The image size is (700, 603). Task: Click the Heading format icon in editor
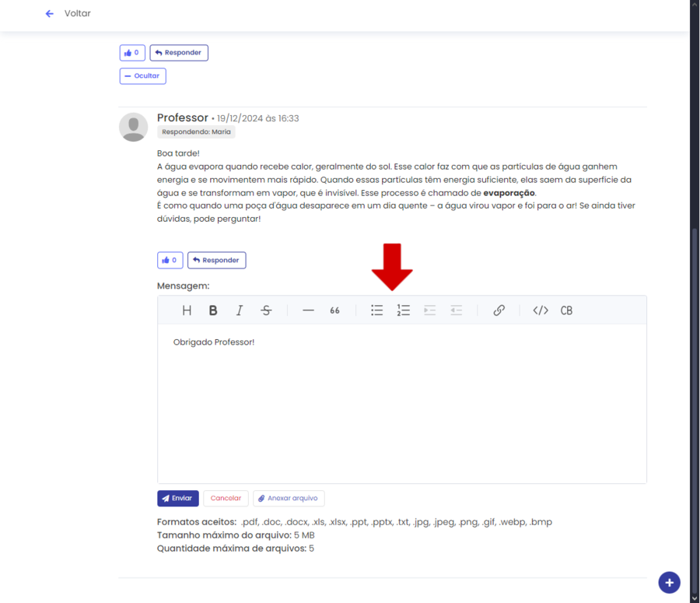(187, 310)
